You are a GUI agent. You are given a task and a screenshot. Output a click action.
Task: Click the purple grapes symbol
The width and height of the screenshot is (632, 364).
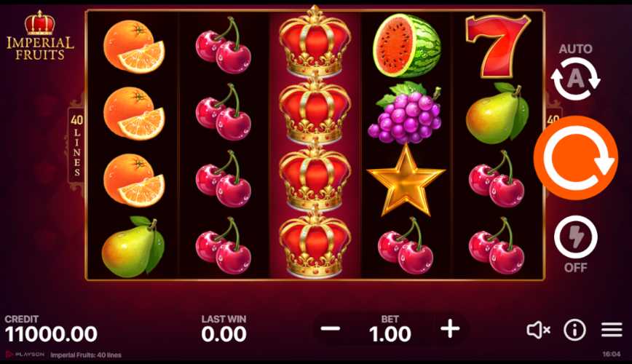coord(406,113)
